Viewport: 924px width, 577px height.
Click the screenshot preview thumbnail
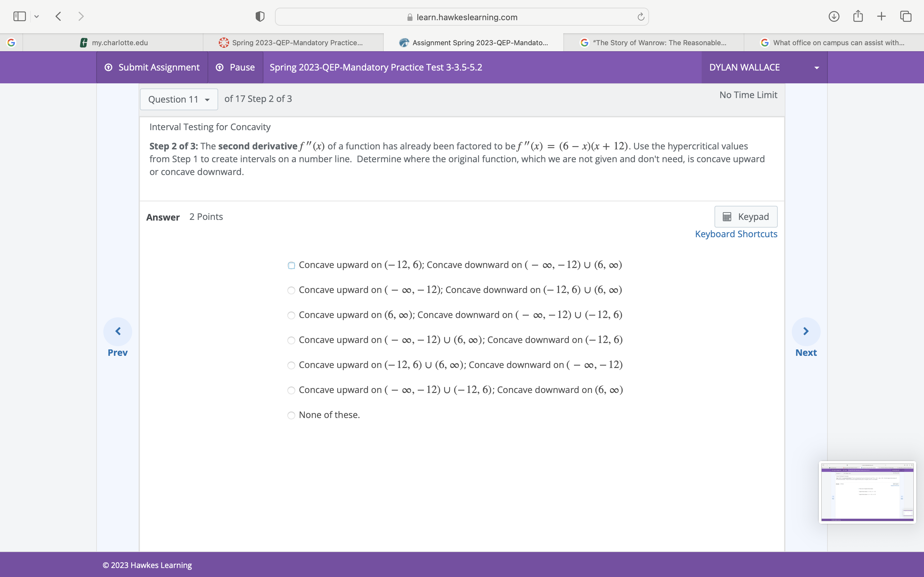(867, 492)
